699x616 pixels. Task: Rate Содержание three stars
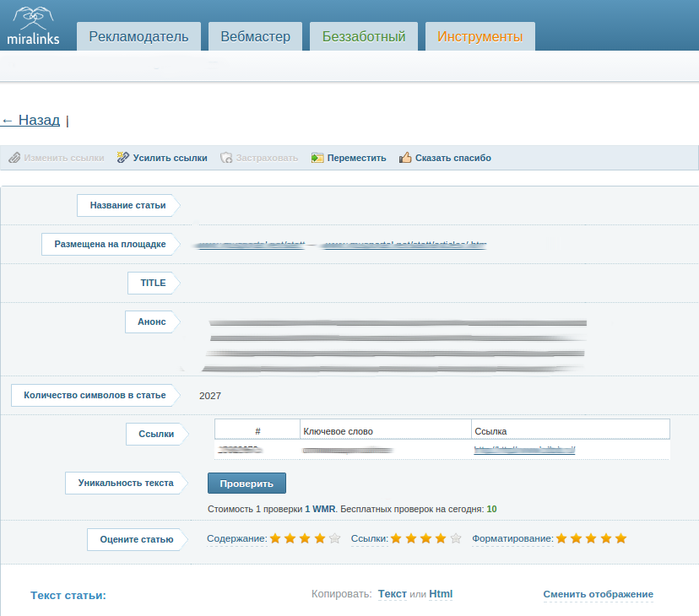(305, 538)
